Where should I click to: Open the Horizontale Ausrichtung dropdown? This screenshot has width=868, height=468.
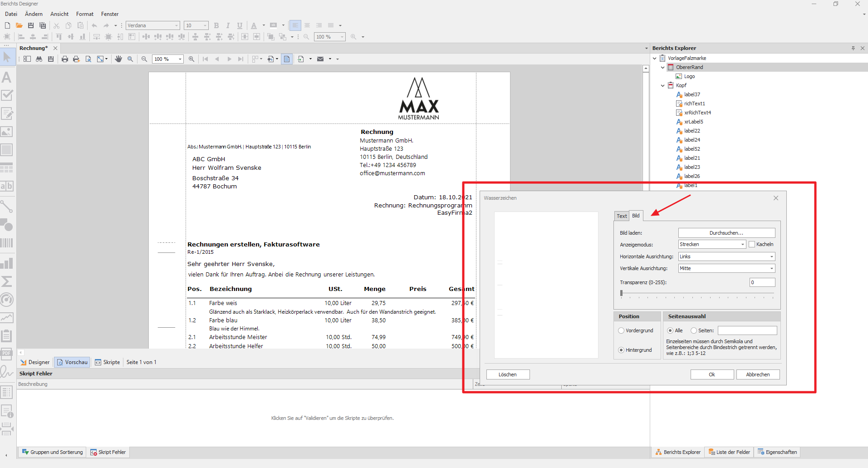click(726, 256)
